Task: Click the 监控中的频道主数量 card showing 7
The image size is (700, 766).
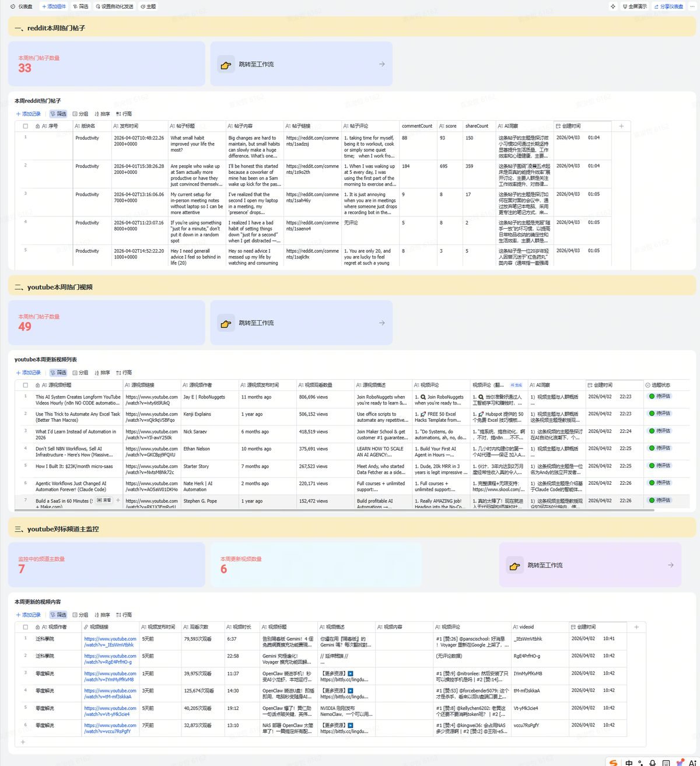Action: point(107,565)
